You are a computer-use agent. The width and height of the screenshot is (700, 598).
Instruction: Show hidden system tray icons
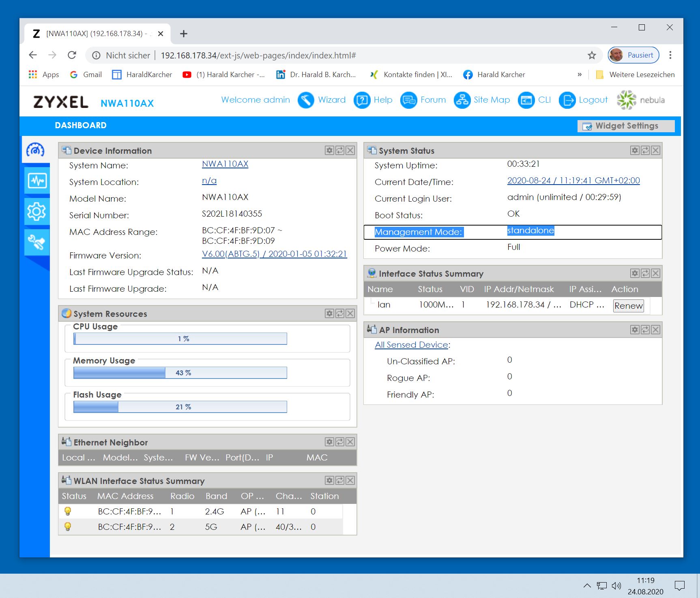[x=587, y=585]
